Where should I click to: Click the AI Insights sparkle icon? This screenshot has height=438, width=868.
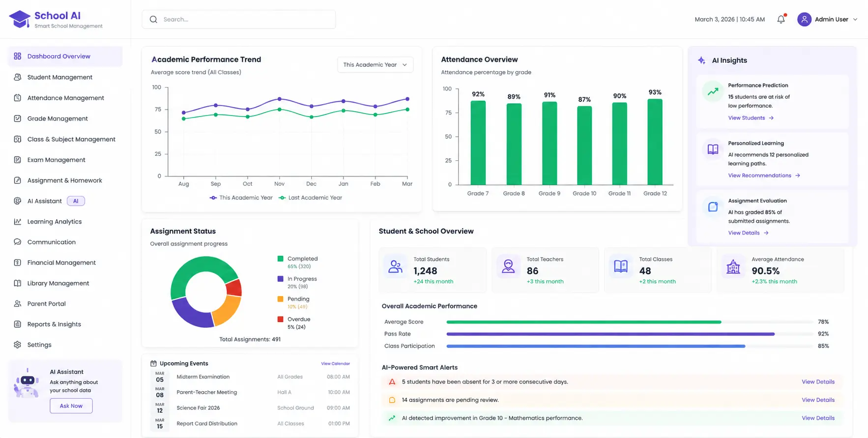point(701,60)
